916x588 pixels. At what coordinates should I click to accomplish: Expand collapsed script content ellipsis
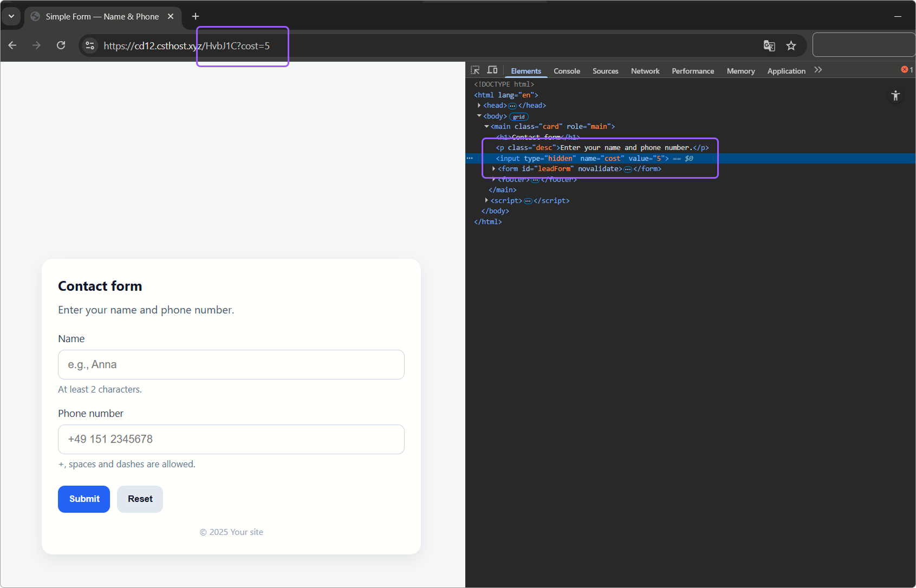tap(528, 201)
